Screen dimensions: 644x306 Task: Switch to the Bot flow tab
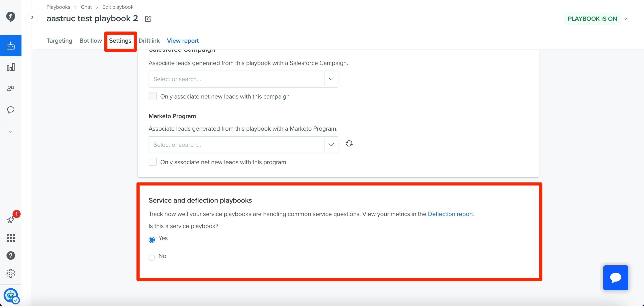[x=90, y=40]
